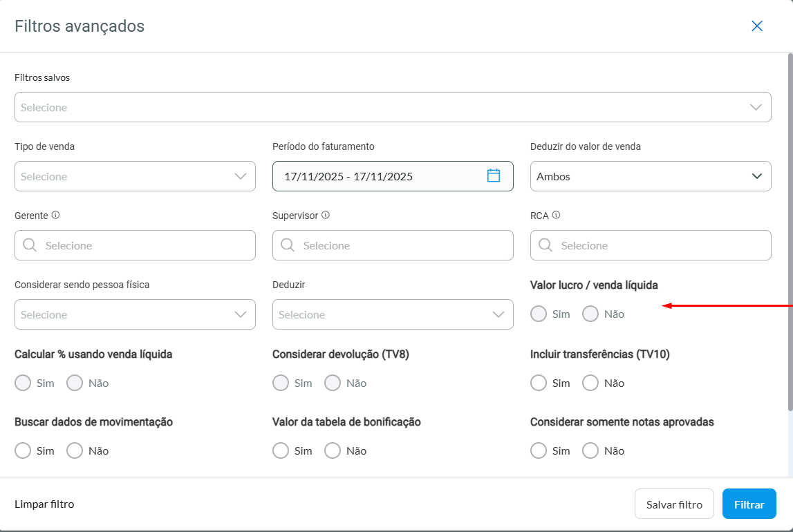The width and height of the screenshot is (793, 532).
Task: Expand the Tipo de venda dropdown
Action: 135,176
